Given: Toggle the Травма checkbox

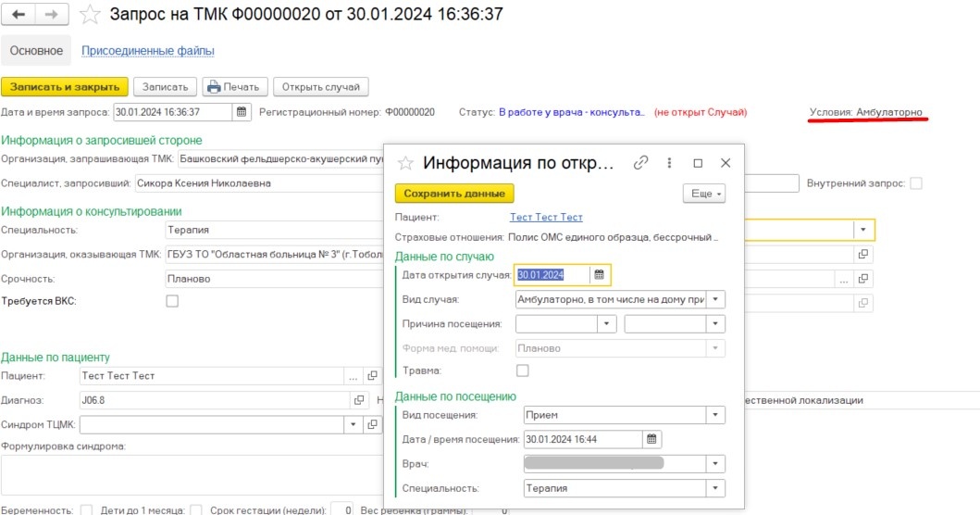Looking at the screenshot, I should (523, 371).
